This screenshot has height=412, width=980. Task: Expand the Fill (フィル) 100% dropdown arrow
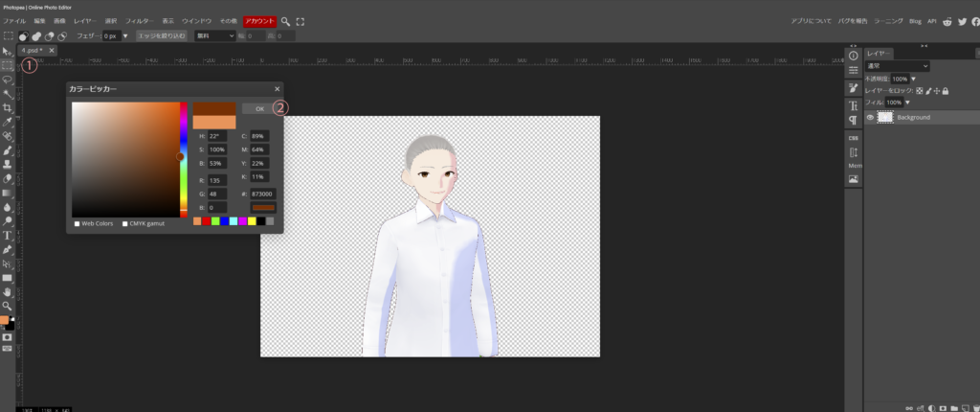(907, 102)
